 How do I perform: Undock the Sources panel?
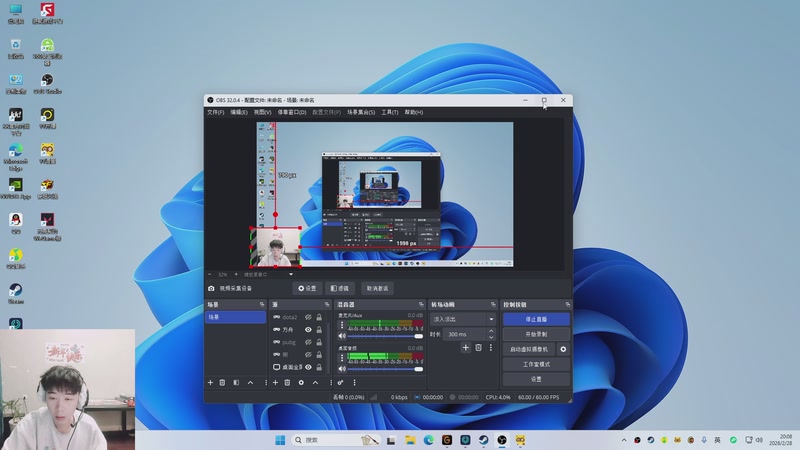(x=327, y=305)
